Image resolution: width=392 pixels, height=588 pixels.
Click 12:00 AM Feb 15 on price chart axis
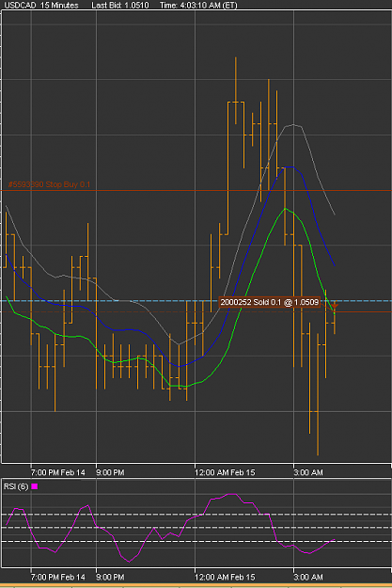coord(225,472)
